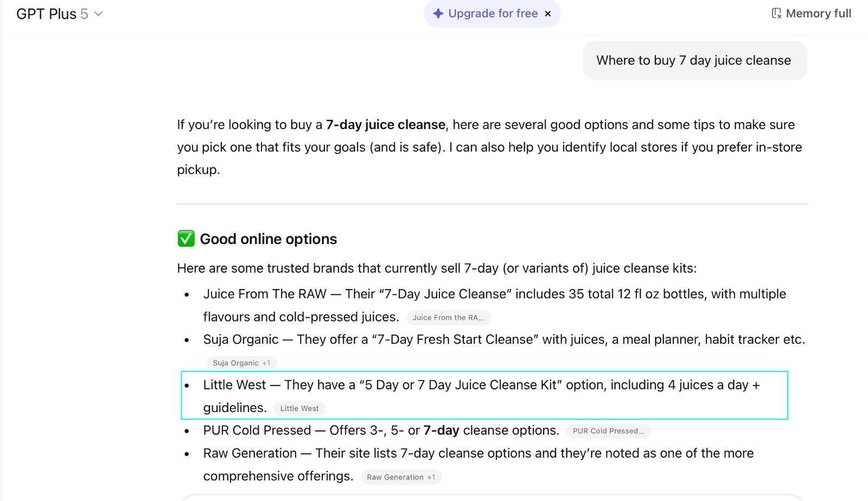Viewport: 868px width, 501px height.
Task: Click the chevron arrow beside GPT Plus 5
Action: tap(98, 14)
